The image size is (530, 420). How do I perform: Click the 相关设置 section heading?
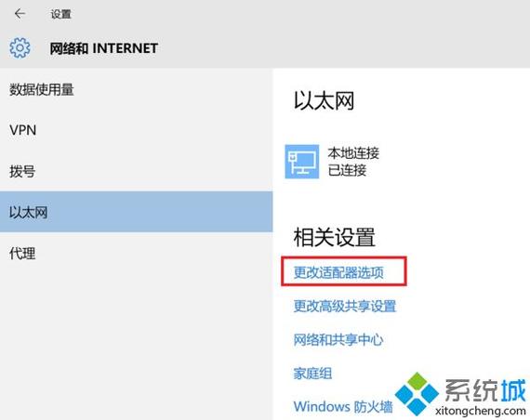coord(335,237)
